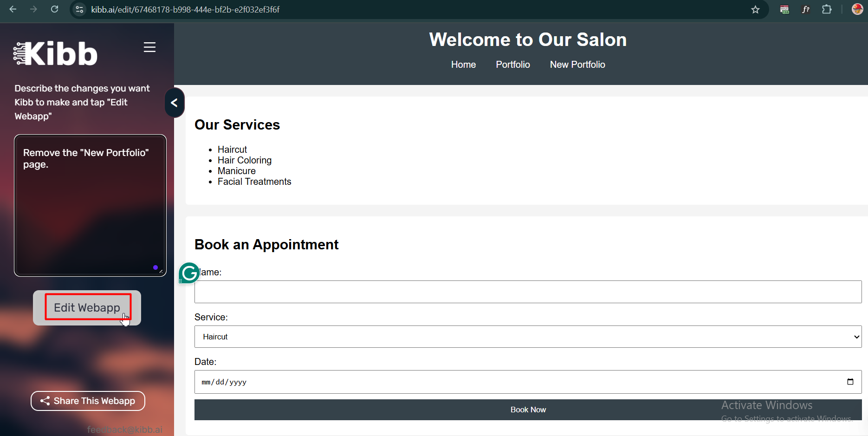Image resolution: width=868 pixels, height=436 pixels.
Task: Open the Portfolio nav link
Action: 513,65
